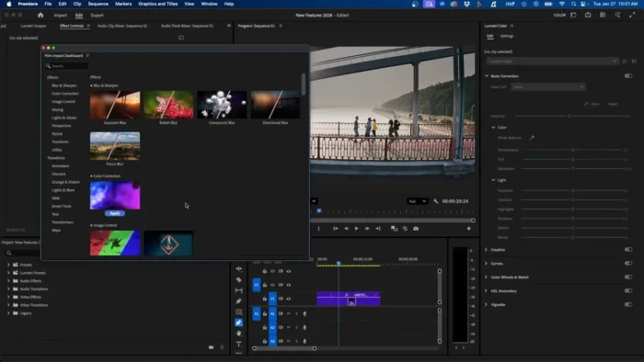Click the Reset button in Basic Correction
644x362 pixels.
[613, 104]
